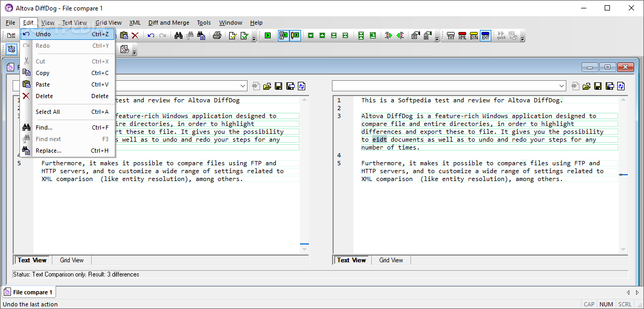Expand the comparison mode toolbar overflow arrow
The height and width of the screenshot is (309, 644).
coord(522,38)
